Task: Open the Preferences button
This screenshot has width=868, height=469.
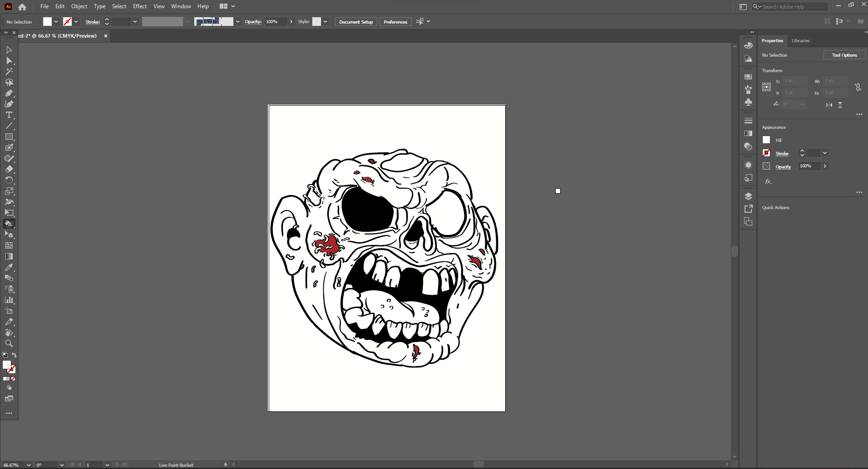Action: click(x=395, y=22)
